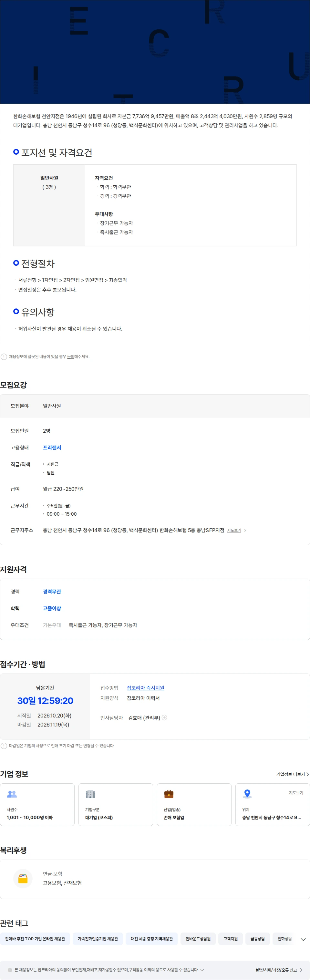
Task: Click the banner image at top
Action: tap(155, 52)
